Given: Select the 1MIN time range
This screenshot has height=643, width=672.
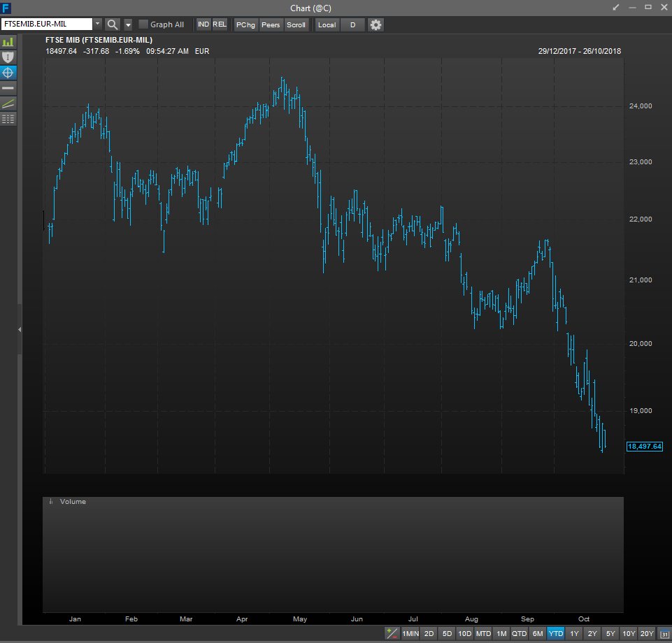Looking at the screenshot, I should pyautogui.click(x=410, y=634).
